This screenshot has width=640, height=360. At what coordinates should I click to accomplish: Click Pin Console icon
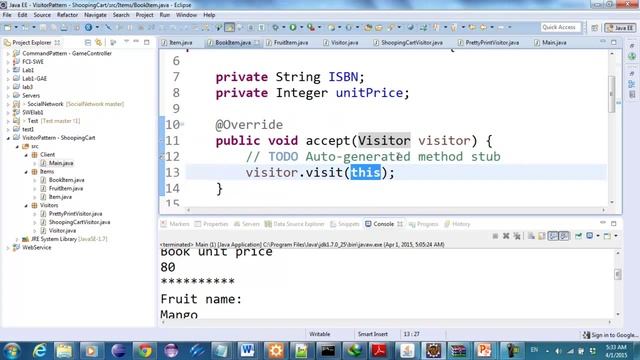coord(578,236)
